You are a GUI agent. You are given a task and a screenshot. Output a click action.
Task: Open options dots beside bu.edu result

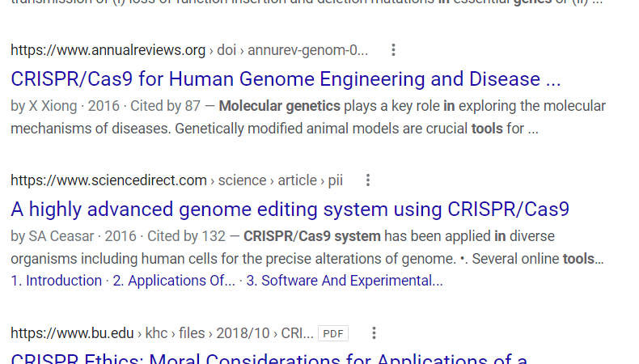[x=374, y=333]
